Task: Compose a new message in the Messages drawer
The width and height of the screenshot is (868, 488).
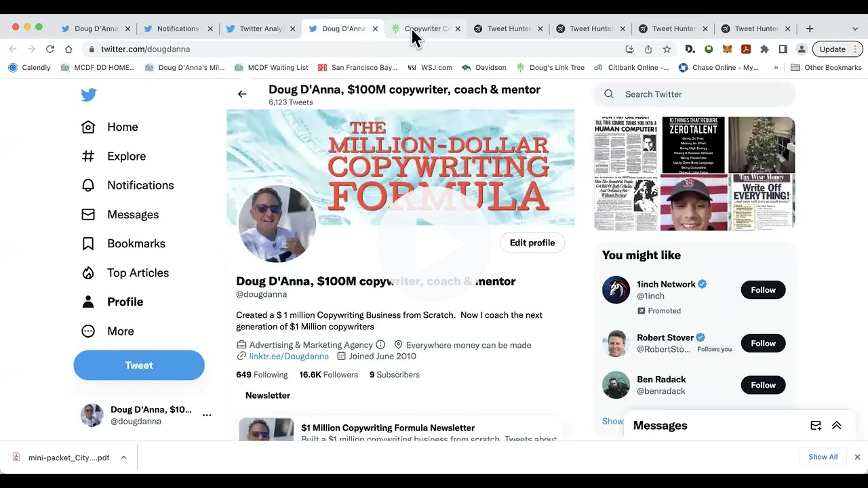Action: tap(816, 425)
